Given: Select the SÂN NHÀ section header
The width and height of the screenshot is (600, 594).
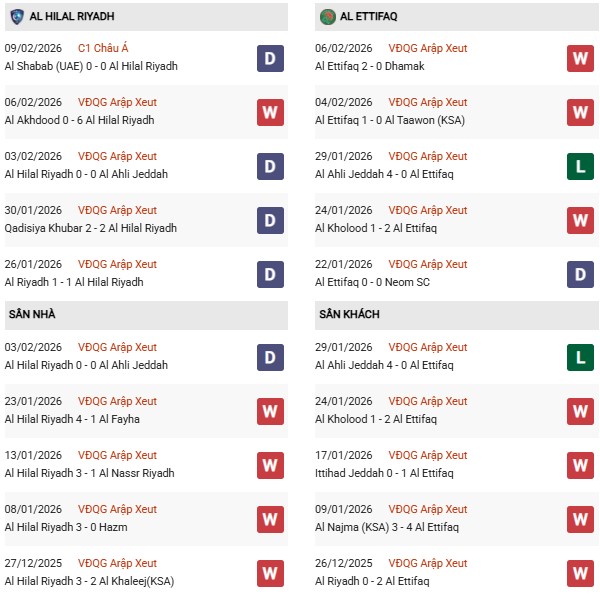Looking at the screenshot, I should click(33, 314).
